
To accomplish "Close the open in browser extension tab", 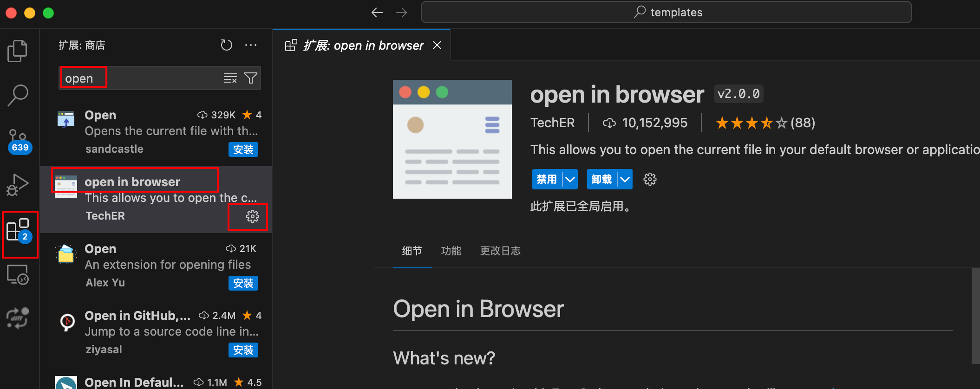I will click(437, 45).
